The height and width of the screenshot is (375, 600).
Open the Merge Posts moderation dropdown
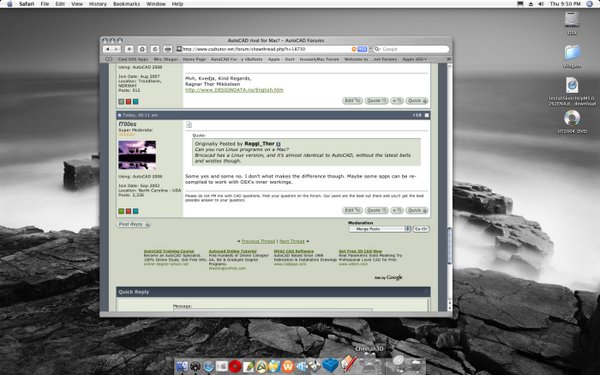[379, 229]
